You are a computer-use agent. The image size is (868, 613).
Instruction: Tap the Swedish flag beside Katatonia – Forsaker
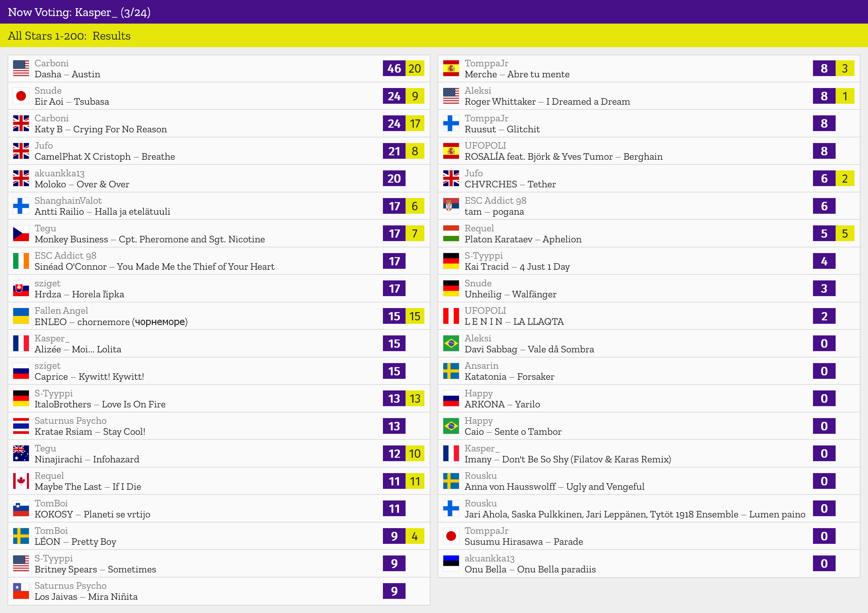pos(451,371)
